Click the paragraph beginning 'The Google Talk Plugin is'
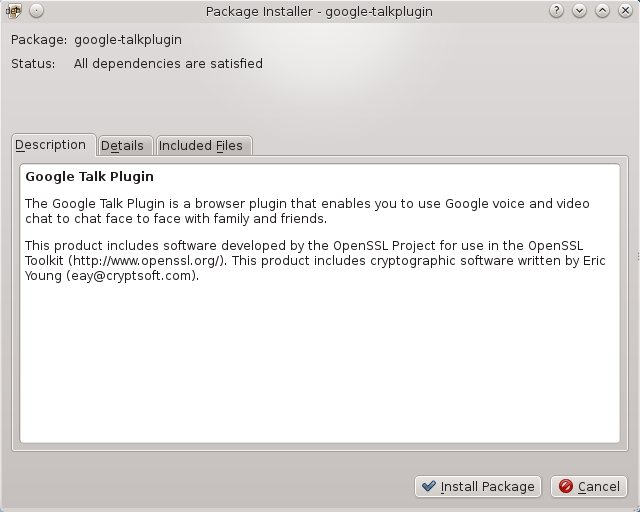The image size is (640, 512). point(307,211)
